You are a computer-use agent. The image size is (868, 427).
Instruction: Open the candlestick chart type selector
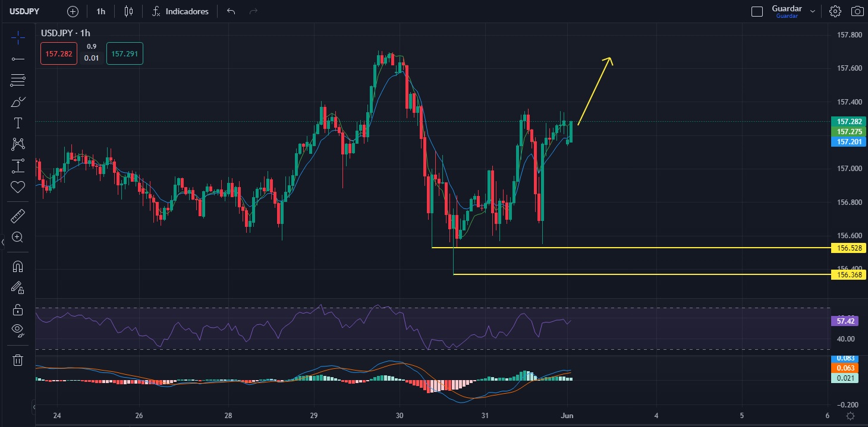point(129,11)
